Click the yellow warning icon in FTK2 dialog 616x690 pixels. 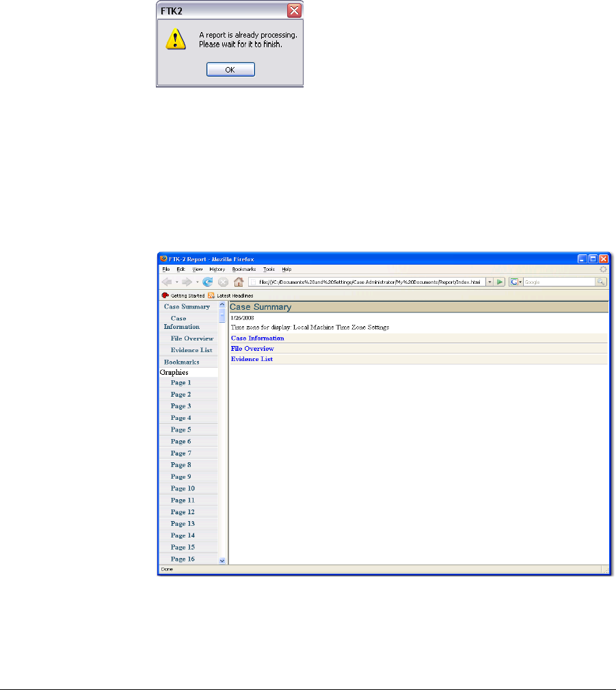tap(176, 39)
